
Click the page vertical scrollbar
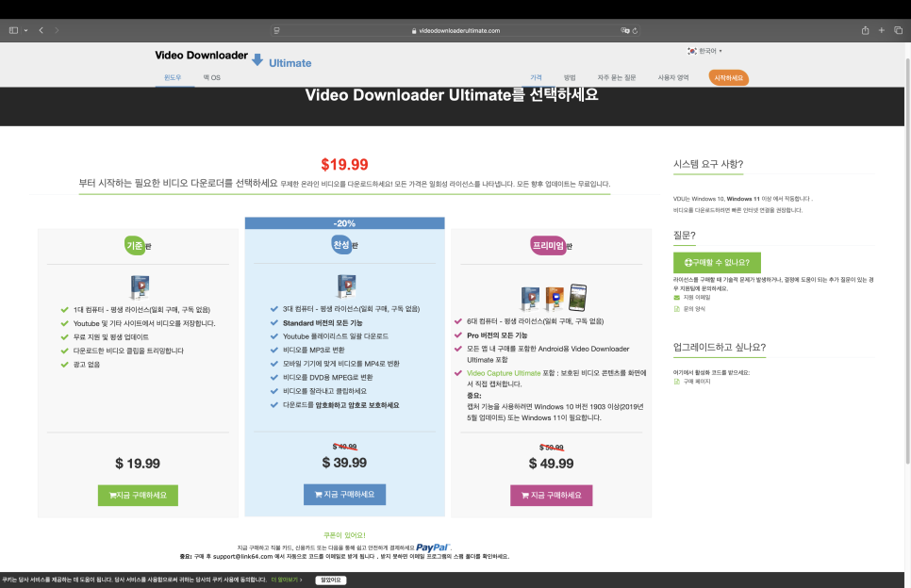907,261
